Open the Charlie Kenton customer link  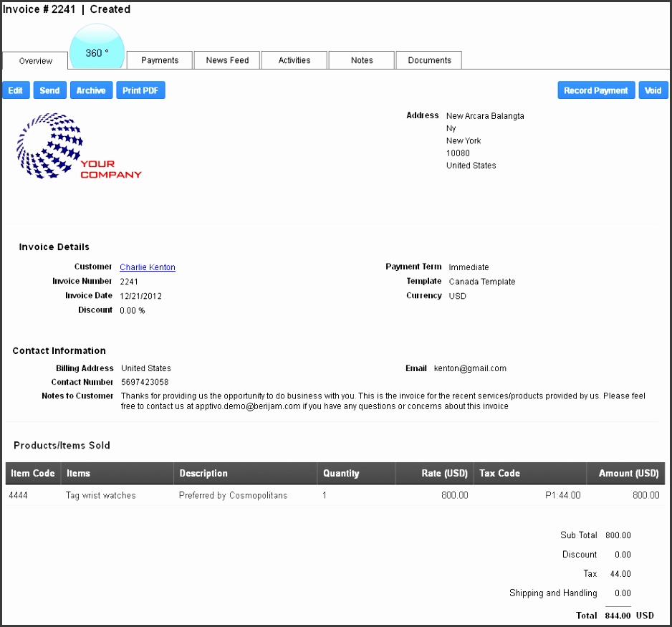point(148,267)
